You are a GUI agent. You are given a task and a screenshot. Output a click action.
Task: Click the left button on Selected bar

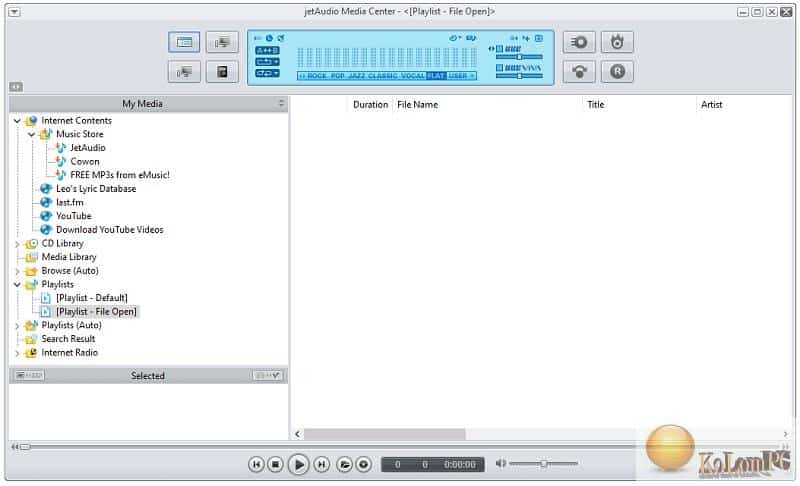30,376
